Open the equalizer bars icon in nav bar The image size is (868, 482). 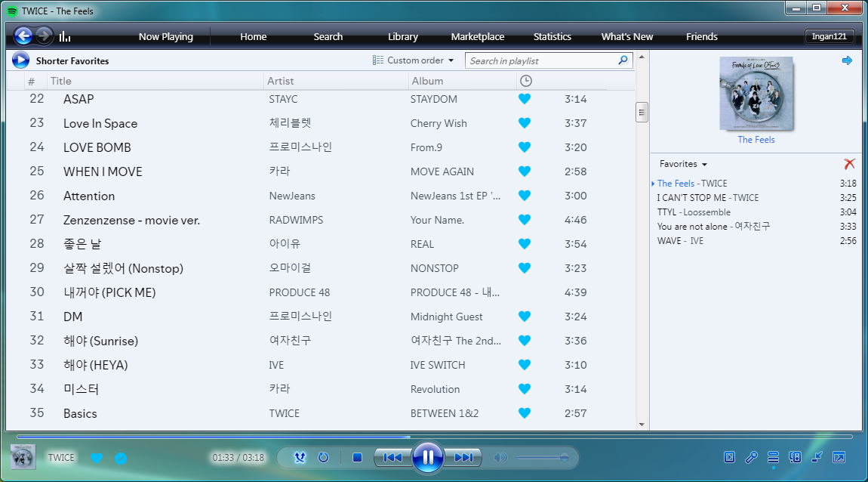point(65,37)
